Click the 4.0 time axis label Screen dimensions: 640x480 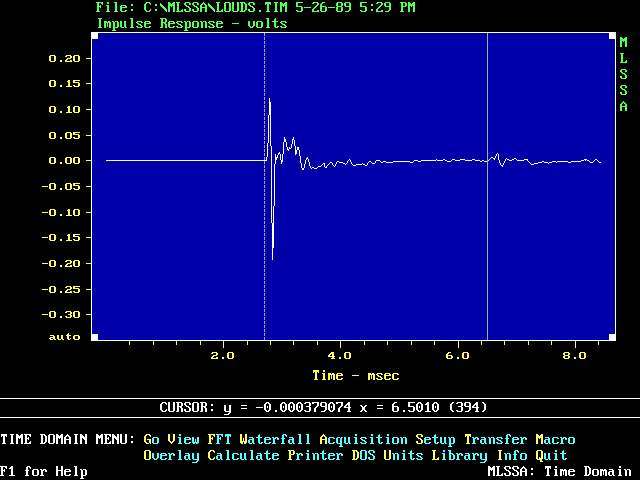click(x=340, y=356)
